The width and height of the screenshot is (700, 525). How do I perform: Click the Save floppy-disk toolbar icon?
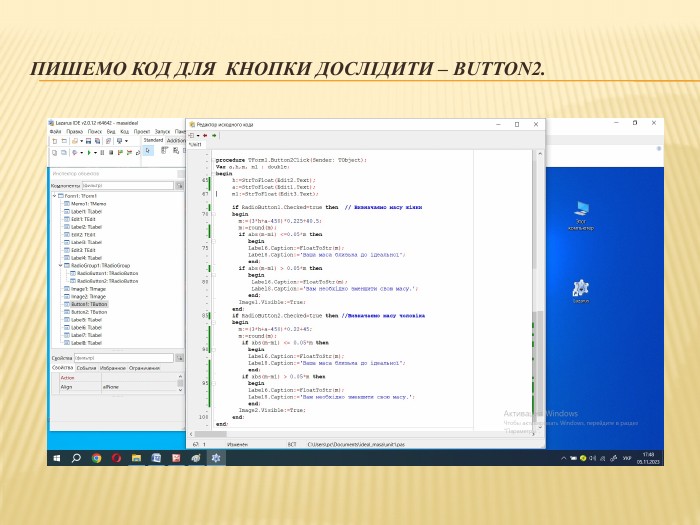[88, 141]
